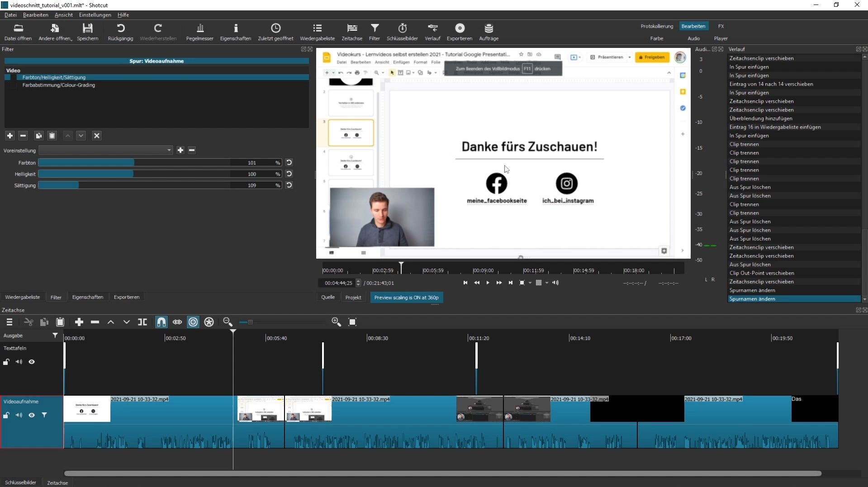Hide the Videoaufnahme track with eye icon
868x487 pixels.
32,415
